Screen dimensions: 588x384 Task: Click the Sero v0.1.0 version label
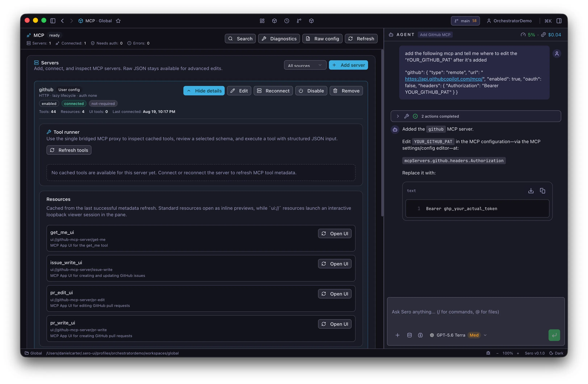point(535,353)
